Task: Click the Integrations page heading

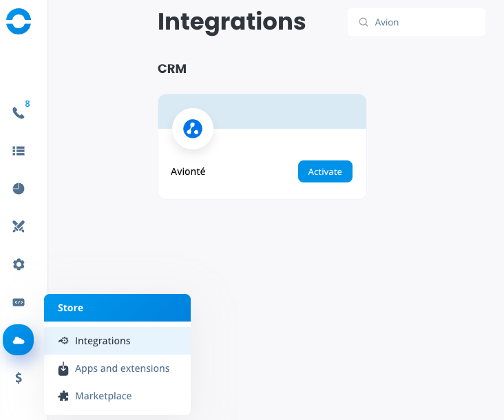Action: click(231, 21)
